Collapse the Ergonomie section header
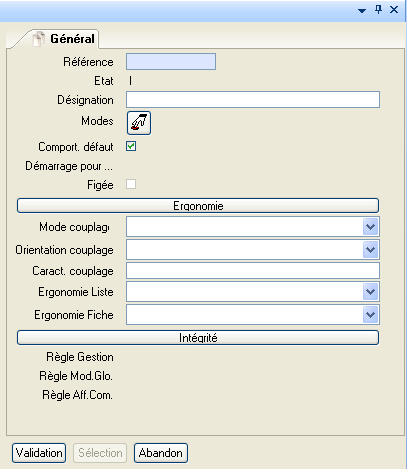Viewport: 407px width, 469px height. [x=198, y=206]
